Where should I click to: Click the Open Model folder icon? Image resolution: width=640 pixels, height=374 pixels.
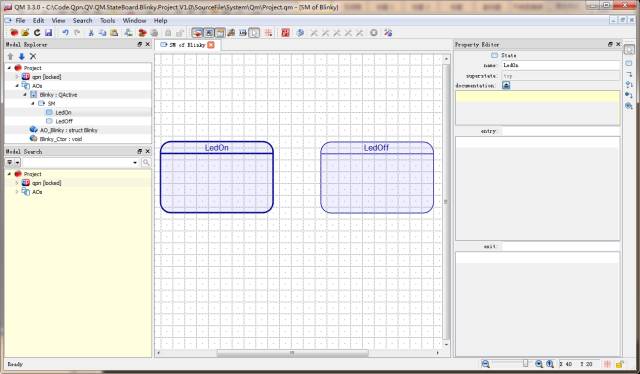point(25,33)
